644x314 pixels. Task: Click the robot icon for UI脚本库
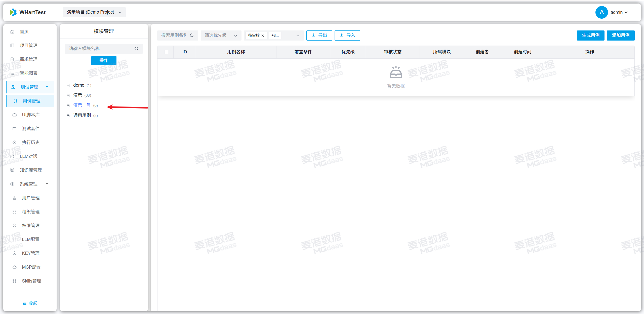point(15,115)
